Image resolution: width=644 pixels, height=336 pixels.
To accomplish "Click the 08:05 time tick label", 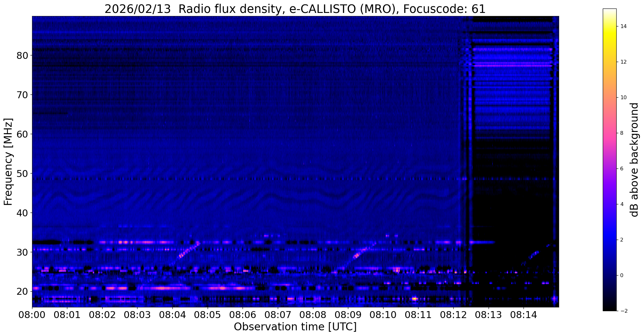I will pos(208,315).
